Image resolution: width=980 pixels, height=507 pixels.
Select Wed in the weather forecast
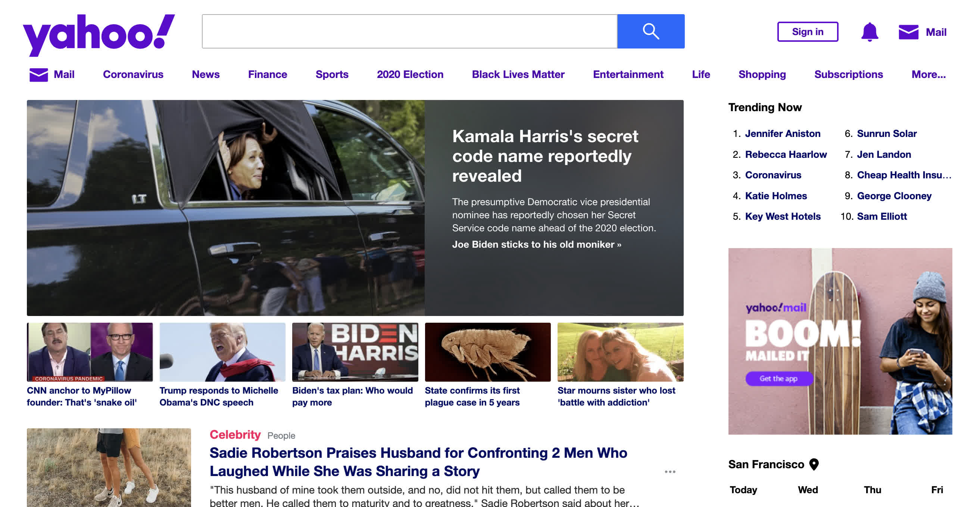coord(808,489)
